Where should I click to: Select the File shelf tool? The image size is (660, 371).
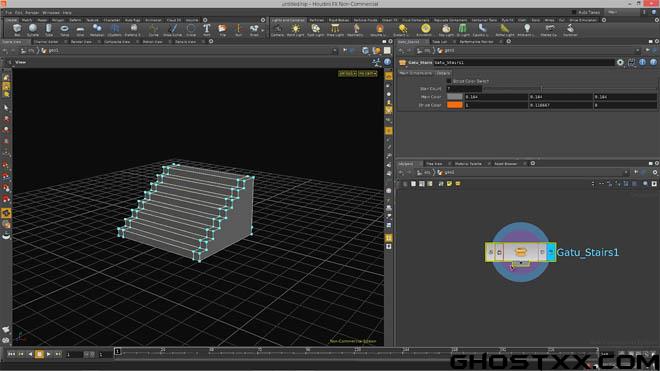pyautogui.click(x=222, y=29)
